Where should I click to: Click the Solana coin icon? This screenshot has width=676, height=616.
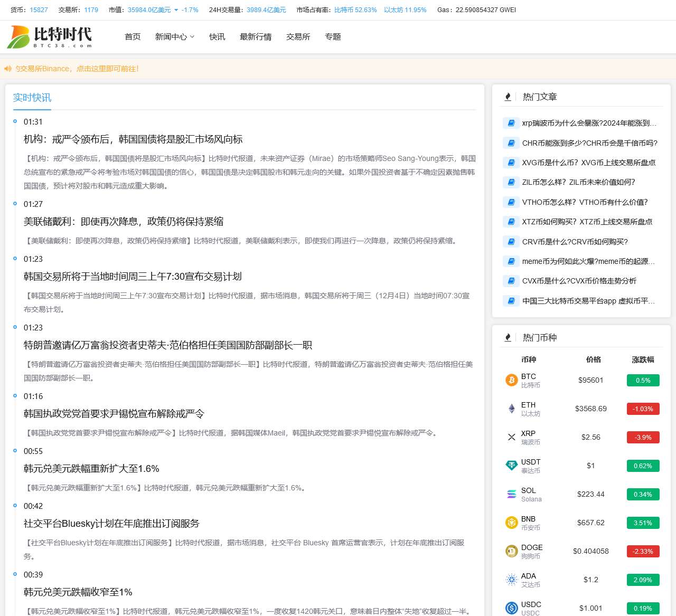(511, 494)
